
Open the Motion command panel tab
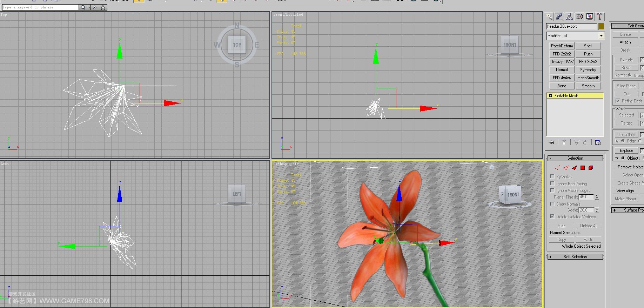click(x=580, y=16)
